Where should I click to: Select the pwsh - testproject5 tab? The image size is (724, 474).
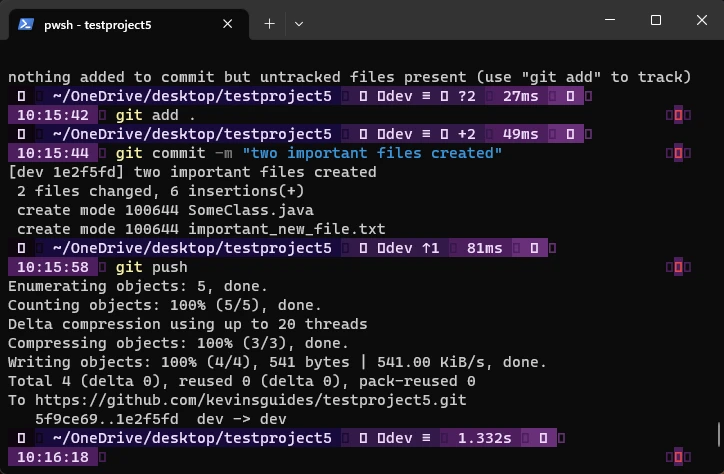point(129,24)
